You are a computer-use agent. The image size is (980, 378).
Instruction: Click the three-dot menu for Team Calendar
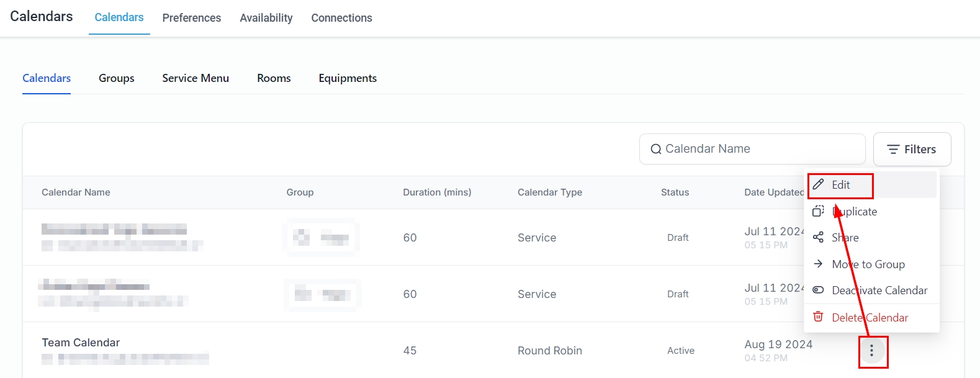[x=872, y=351]
